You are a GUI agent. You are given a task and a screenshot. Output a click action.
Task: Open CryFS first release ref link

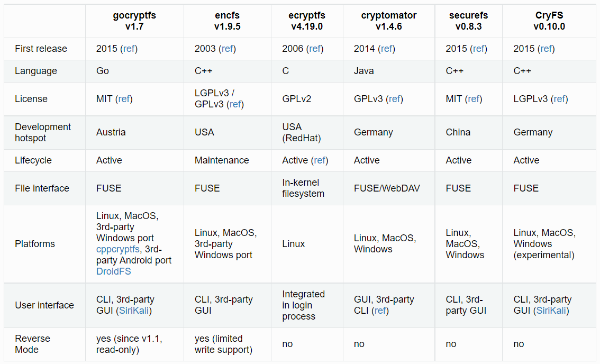pos(547,49)
